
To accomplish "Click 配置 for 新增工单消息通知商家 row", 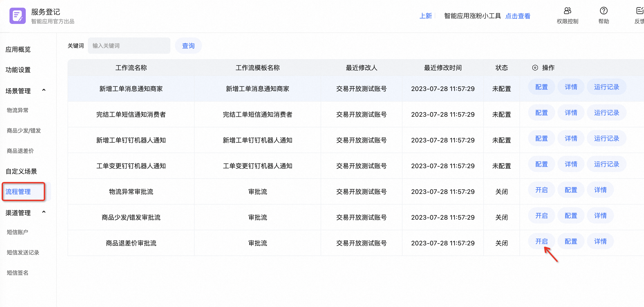I will click(541, 87).
